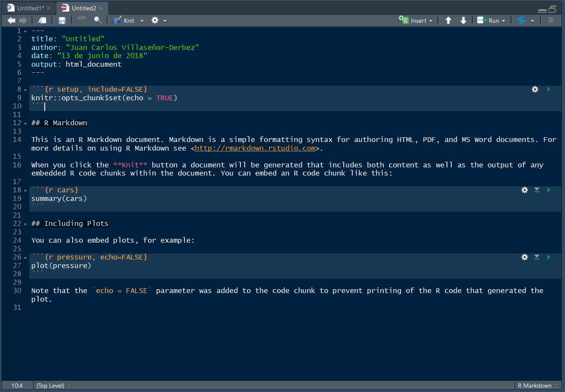565x392 pixels.
Task: Run all chunks above the pressure chunk
Action: click(536, 257)
